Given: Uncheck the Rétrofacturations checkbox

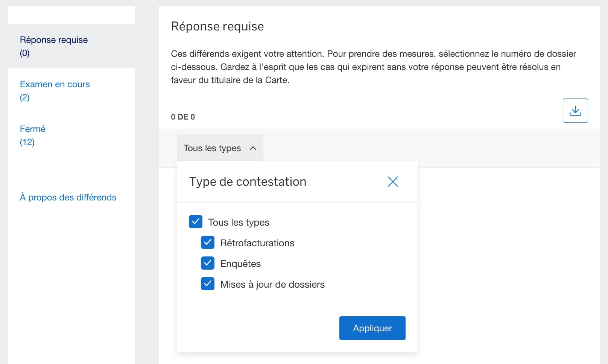Looking at the screenshot, I should [207, 243].
